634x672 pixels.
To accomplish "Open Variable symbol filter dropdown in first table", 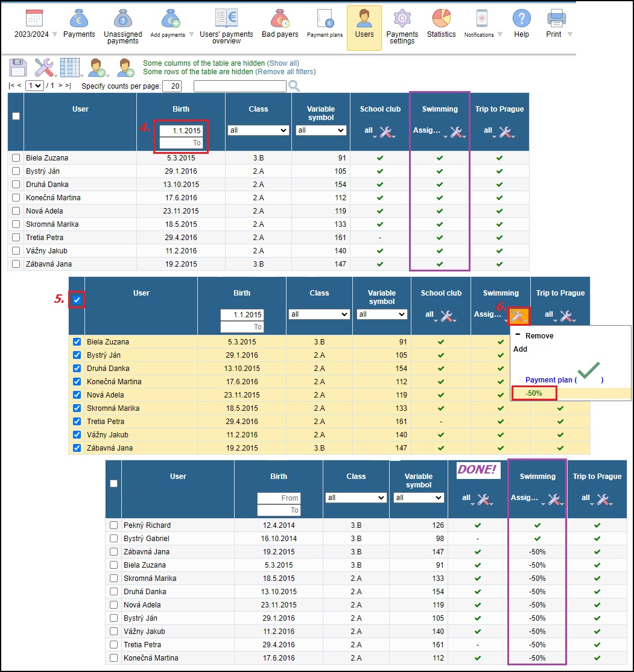I will (x=321, y=130).
